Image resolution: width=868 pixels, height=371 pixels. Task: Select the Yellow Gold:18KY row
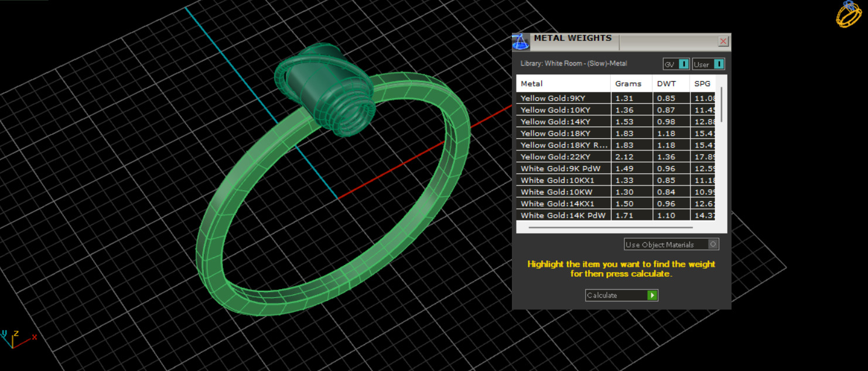[616, 133]
